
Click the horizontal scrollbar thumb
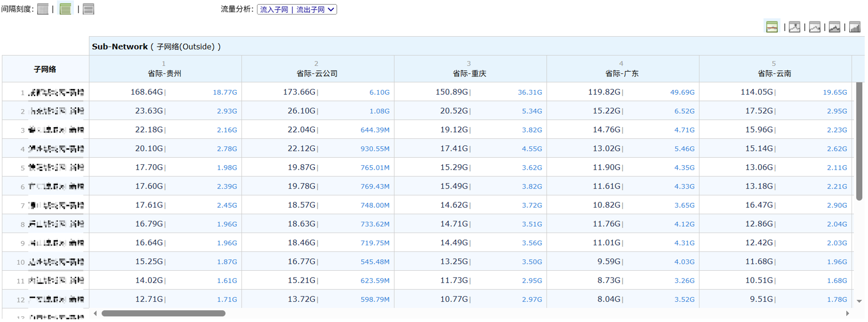pos(163,313)
